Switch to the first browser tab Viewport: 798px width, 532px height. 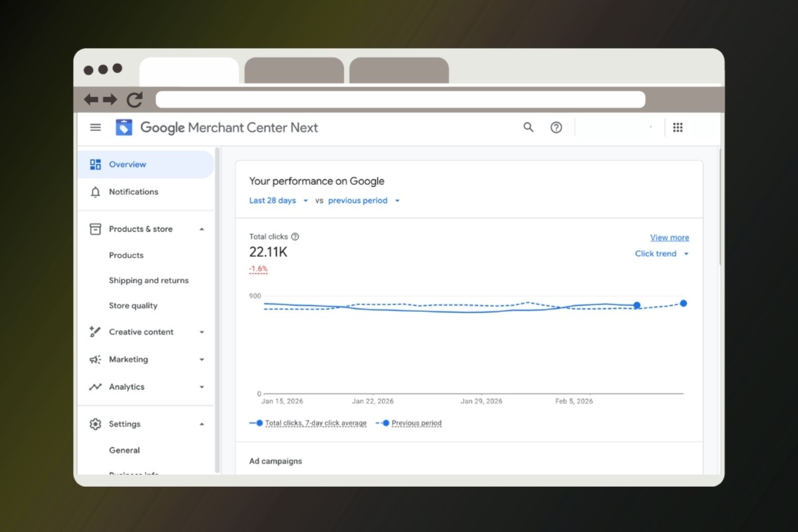coord(189,70)
